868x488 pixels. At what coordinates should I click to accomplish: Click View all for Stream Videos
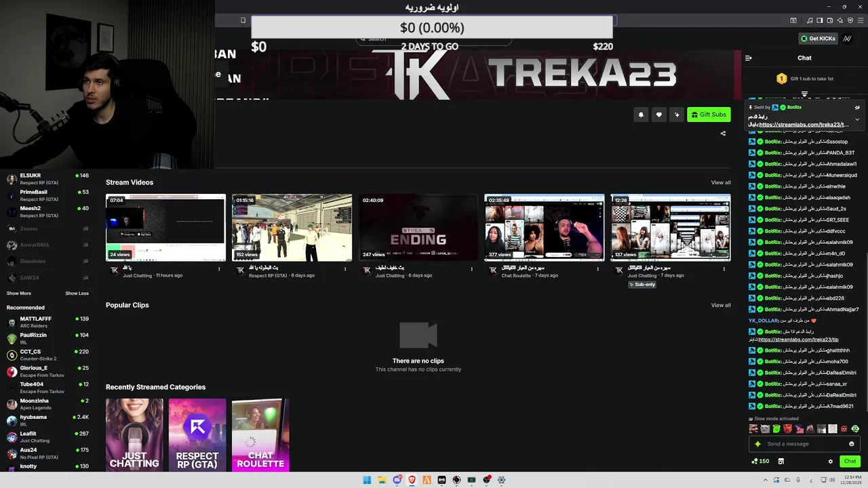721,182
